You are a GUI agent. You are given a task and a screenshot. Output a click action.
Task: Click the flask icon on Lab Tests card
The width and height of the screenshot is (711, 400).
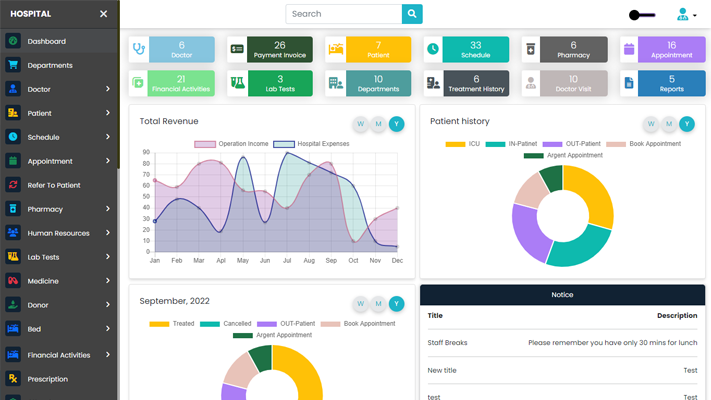(x=238, y=83)
